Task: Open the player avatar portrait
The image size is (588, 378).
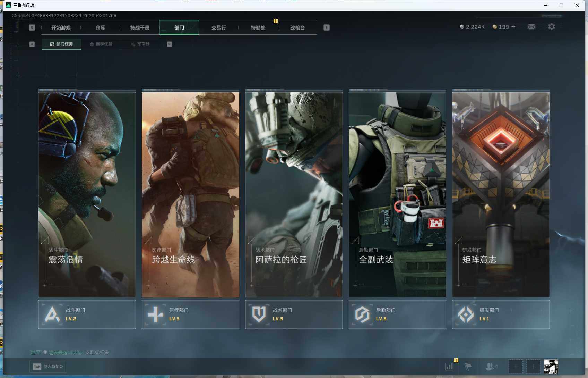Action: [x=551, y=367]
